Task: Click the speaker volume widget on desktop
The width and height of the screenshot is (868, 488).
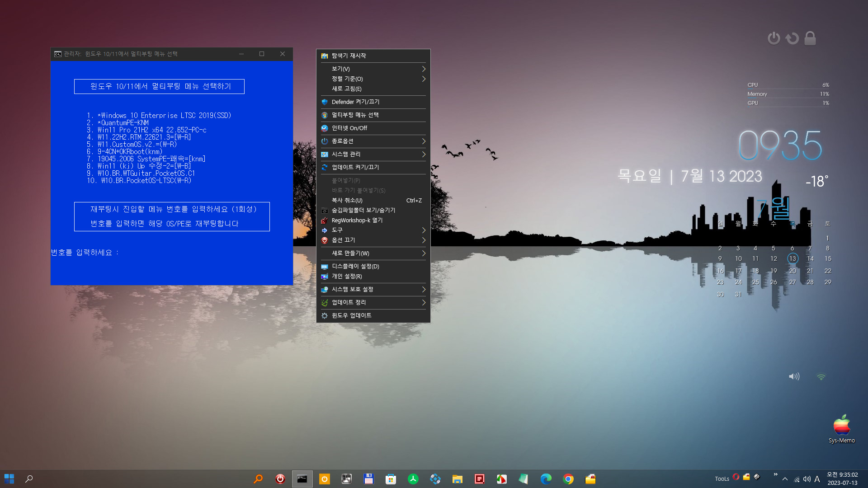Action: pos(794,376)
